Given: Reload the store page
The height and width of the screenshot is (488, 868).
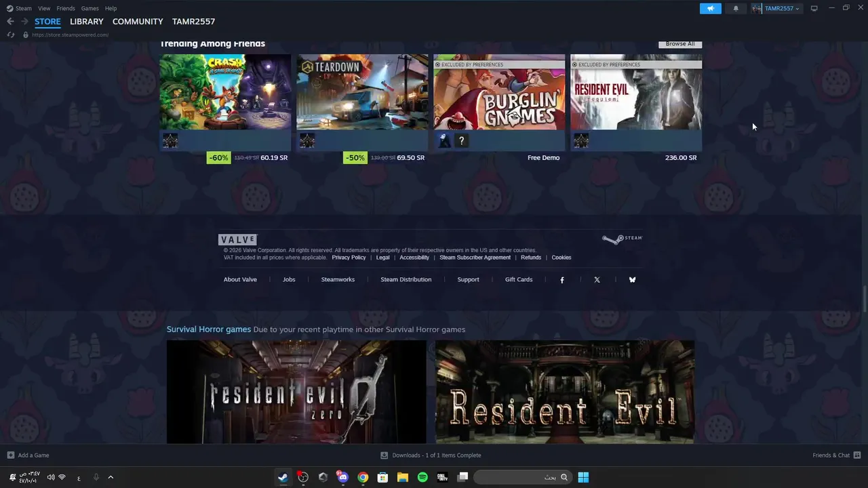Looking at the screenshot, I should pyautogui.click(x=10, y=35).
